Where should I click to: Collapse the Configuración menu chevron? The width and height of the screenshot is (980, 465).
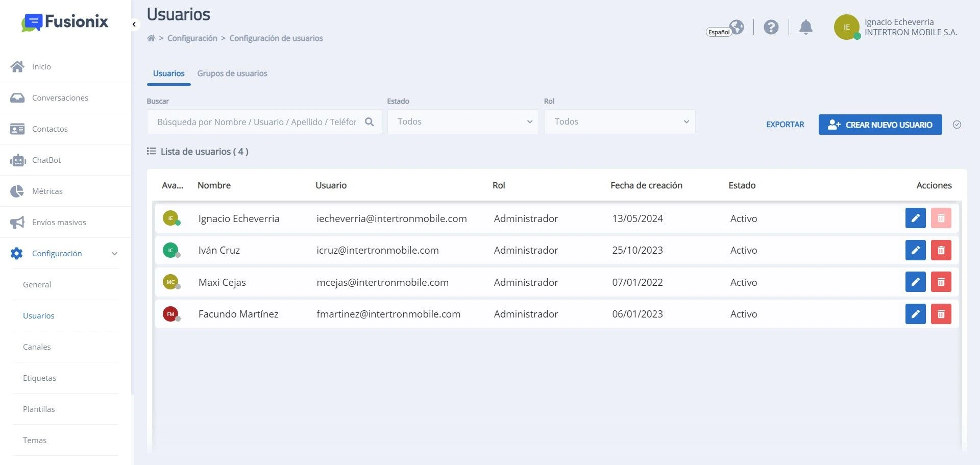pos(114,254)
